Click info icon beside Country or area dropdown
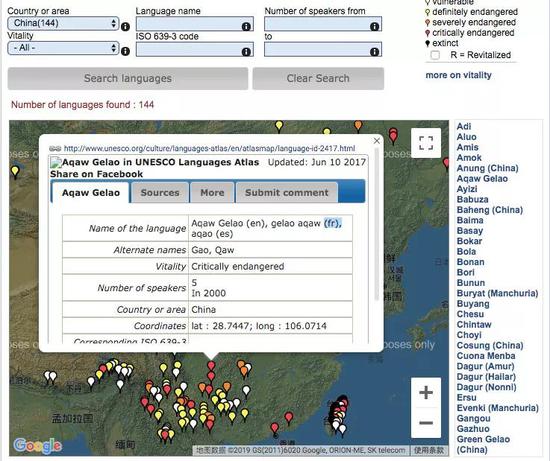The image size is (550, 461). [125, 27]
